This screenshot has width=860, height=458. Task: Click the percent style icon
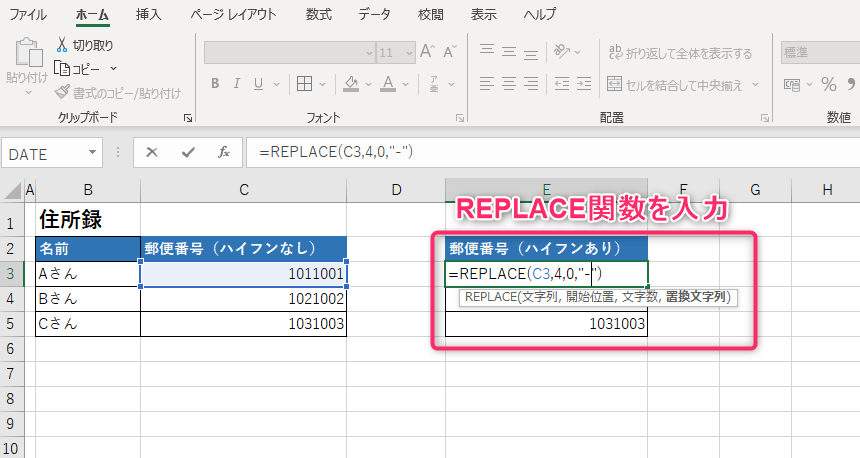click(x=828, y=84)
